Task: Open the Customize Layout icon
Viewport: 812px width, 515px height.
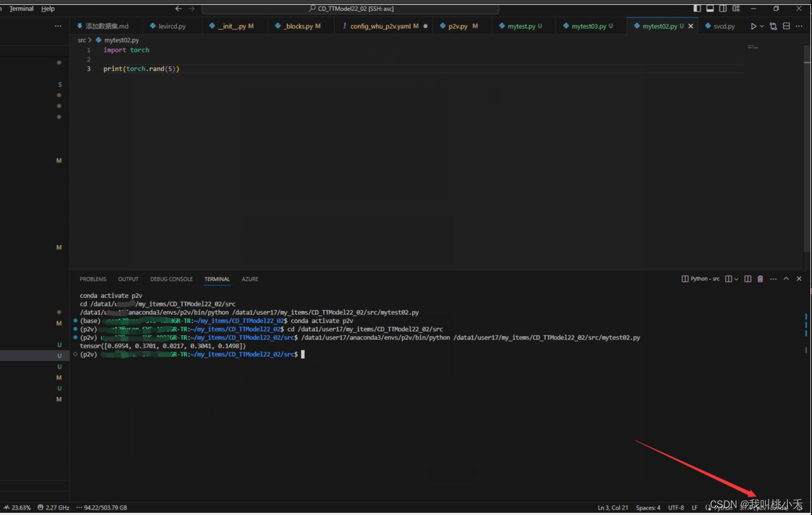Action: pyautogui.click(x=736, y=8)
